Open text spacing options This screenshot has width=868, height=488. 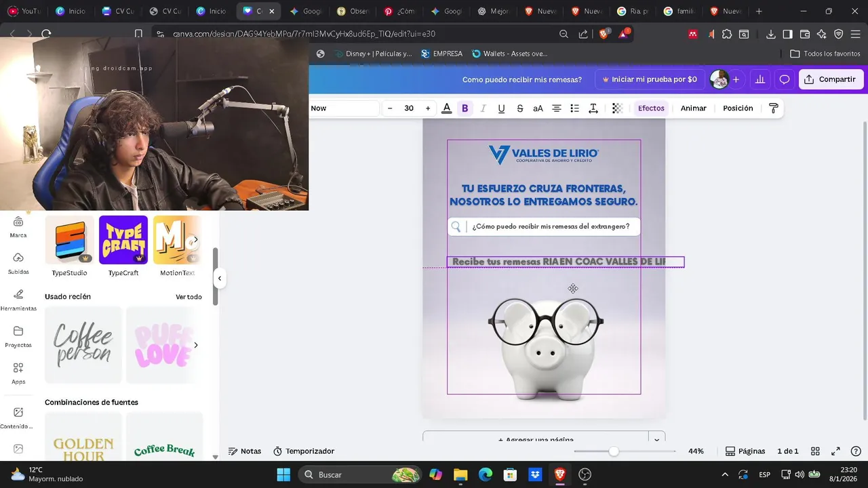pyautogui.click(x=593, y=108)
